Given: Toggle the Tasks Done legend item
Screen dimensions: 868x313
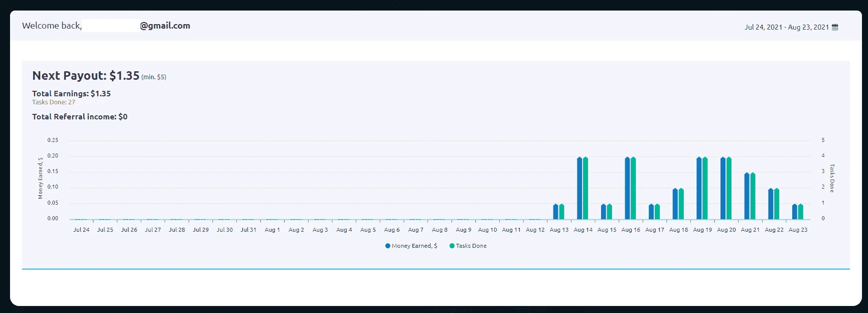Looking at the screenshot, I should [468, 246].
